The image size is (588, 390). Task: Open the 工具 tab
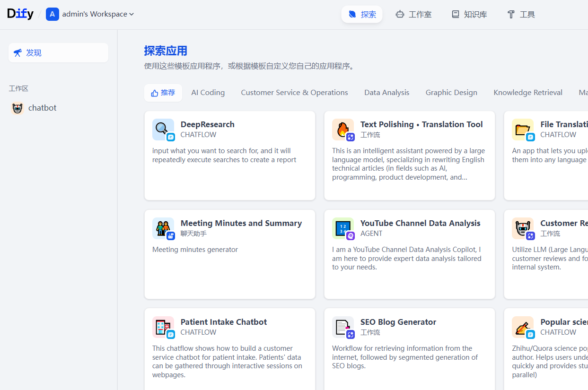(521, 14)
